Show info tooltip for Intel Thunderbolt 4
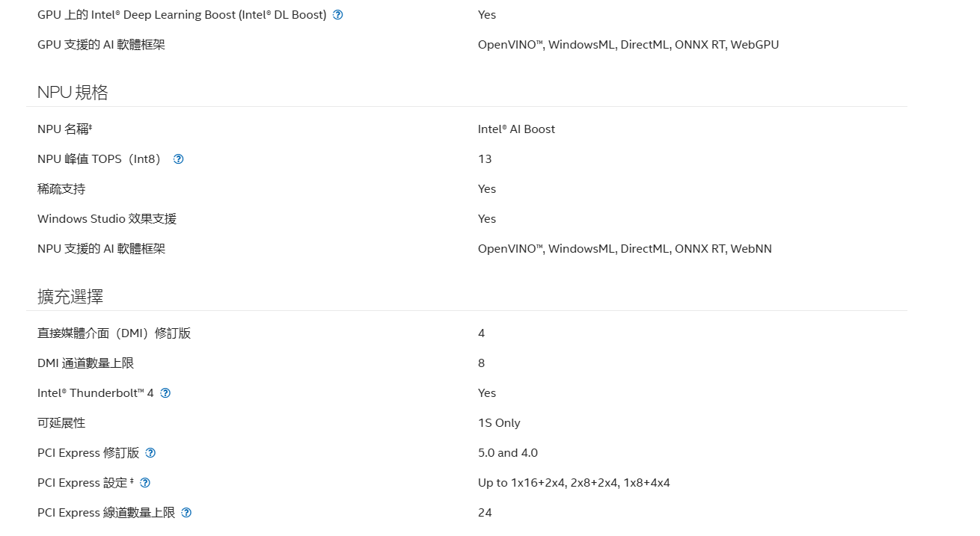The image size is (980, 536). coord(165,393)
